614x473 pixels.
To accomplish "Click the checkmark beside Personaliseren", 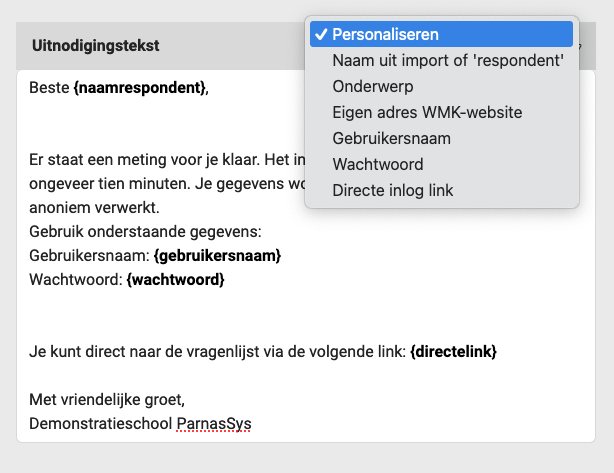I will (320, 34).
